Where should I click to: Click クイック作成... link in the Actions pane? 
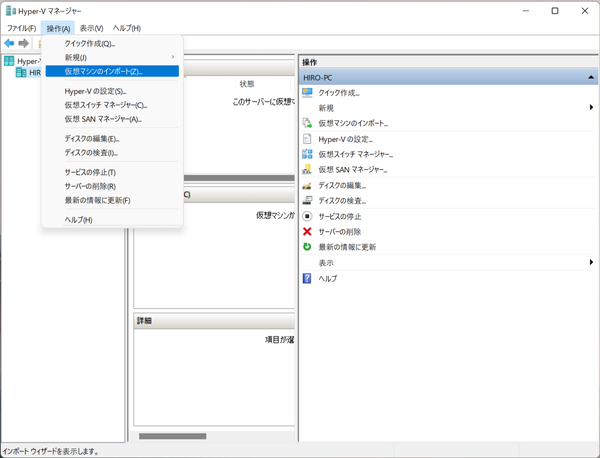(339, 93)
